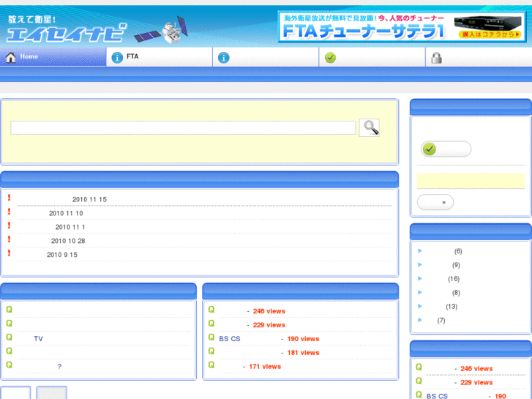The width and height of the screenshot is (532, 399).
Task: Click the exclamation icon beside 2010 11 10
Action: coord(10,212)
